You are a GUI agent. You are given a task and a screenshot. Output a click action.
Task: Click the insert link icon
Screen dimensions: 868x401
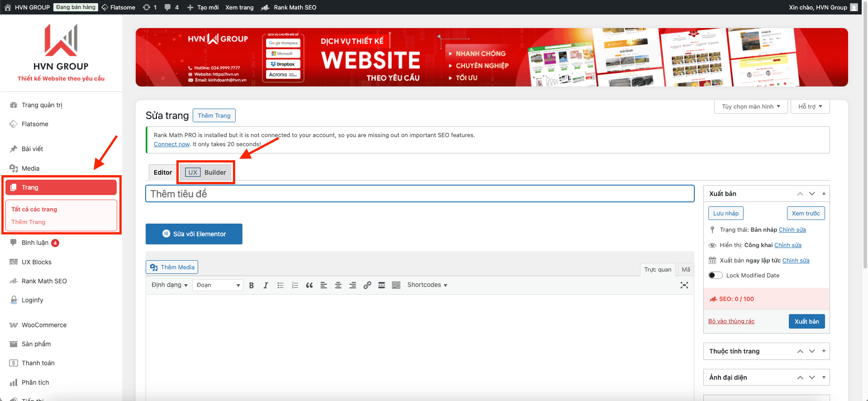click(x=367, y=285)
